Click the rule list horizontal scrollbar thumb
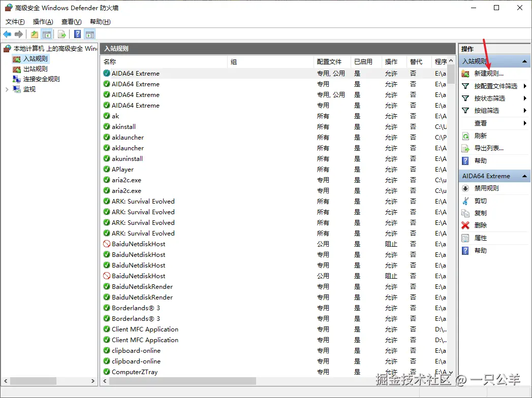 182,381
